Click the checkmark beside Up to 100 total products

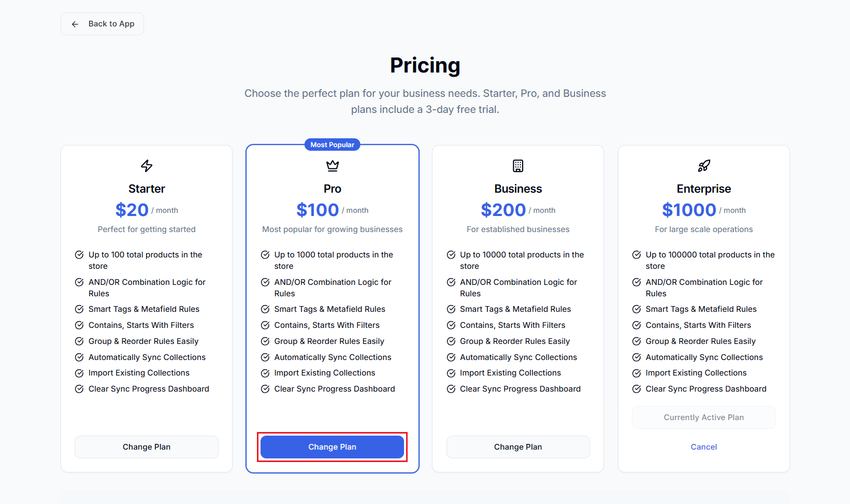pyautogui.click(x=79, y=254)
